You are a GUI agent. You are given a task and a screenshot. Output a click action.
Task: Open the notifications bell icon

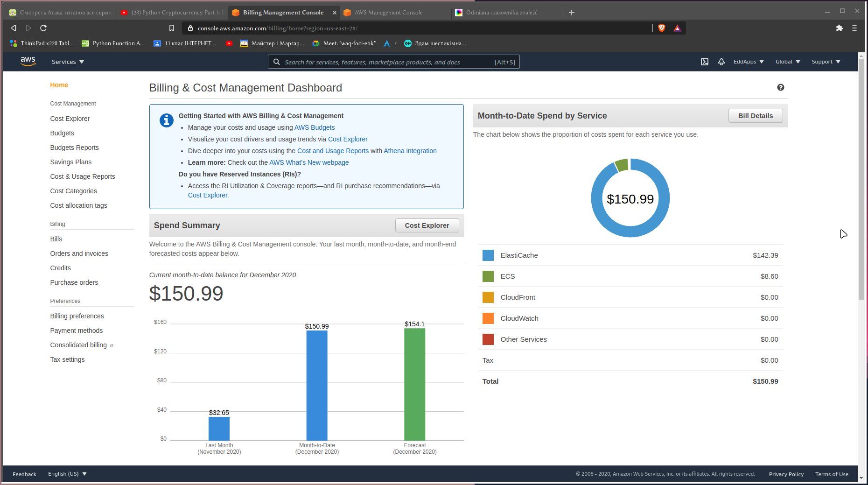[721, 62]
